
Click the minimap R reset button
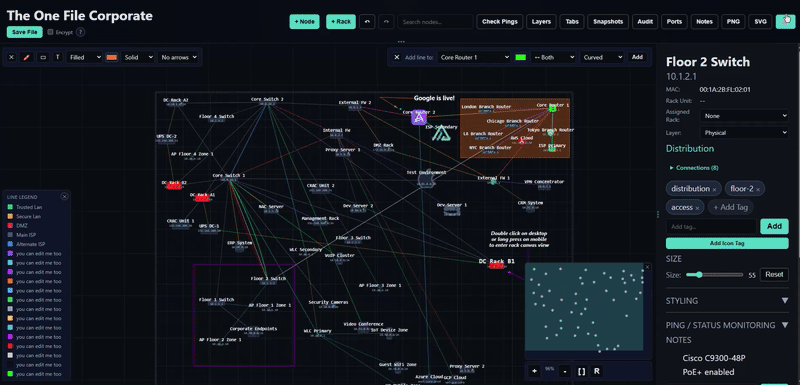(x=597, y=371)
